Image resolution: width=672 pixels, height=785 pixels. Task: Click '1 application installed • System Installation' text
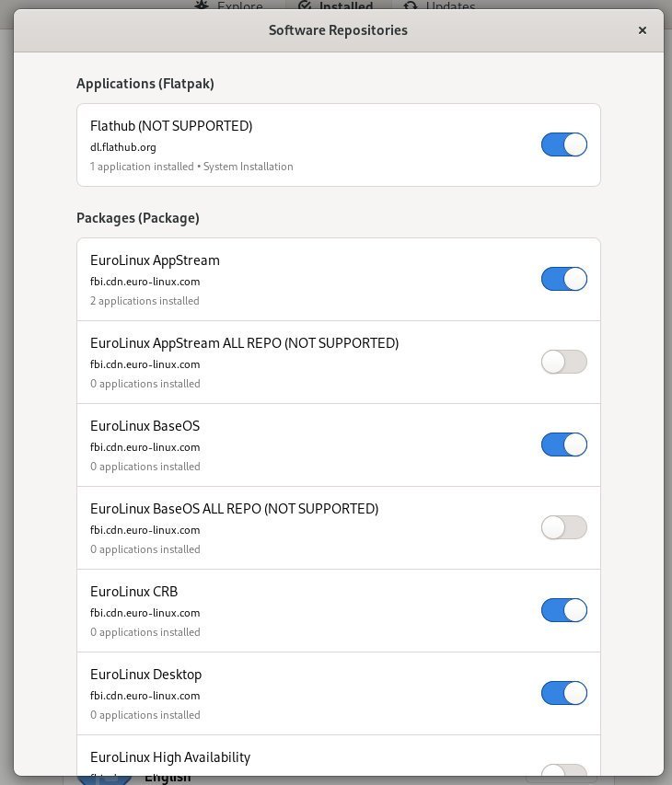click(x=191, y=167)
